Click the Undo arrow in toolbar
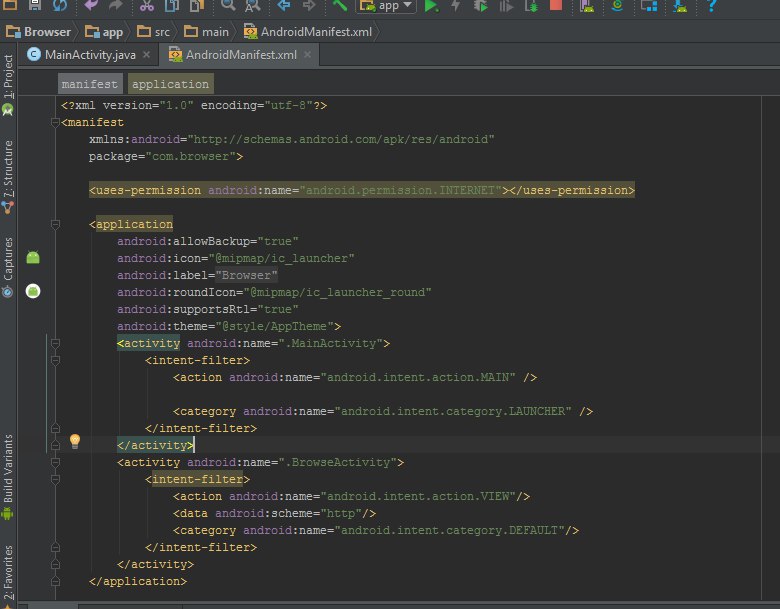The height and width of the screenshot is (609, 780). pyautogui.click(x=91, y=6)
